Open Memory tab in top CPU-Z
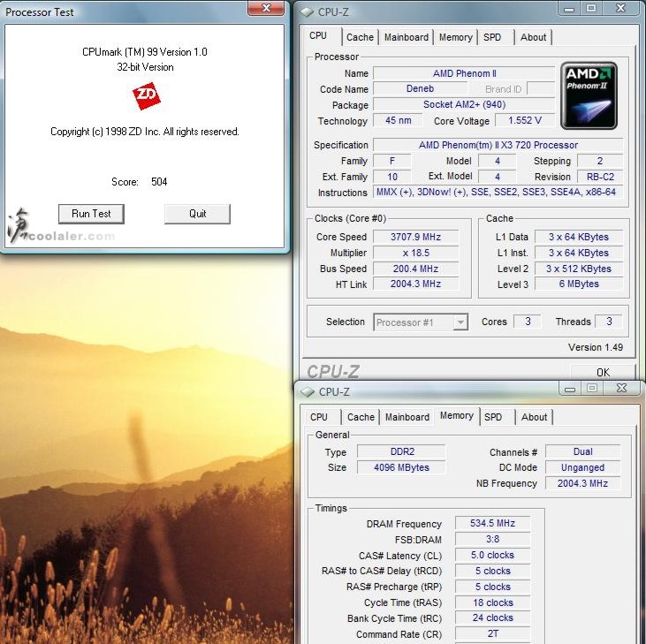This screenshot has width=646, height=644. coord(455,37)
